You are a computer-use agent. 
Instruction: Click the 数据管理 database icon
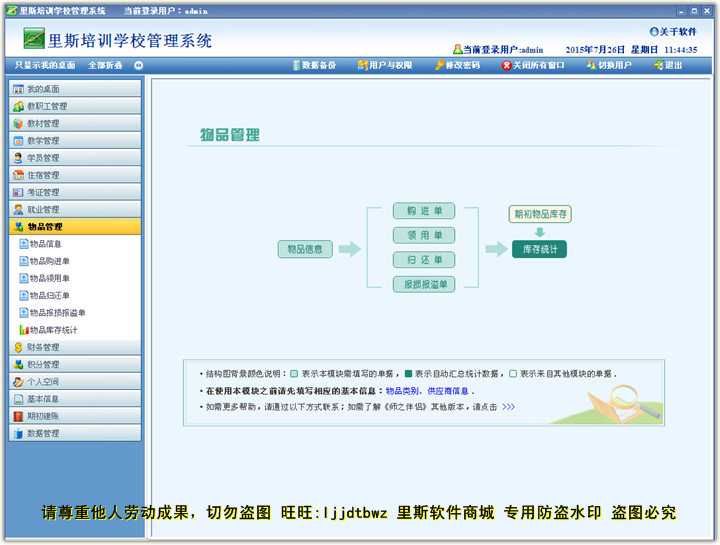(18, 433)
